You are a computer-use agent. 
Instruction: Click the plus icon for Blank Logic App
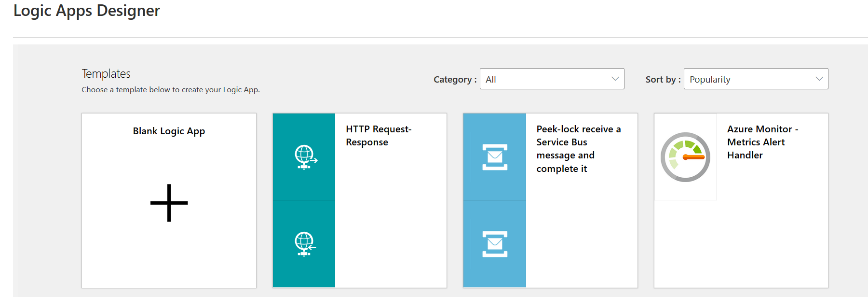[169, 203]
